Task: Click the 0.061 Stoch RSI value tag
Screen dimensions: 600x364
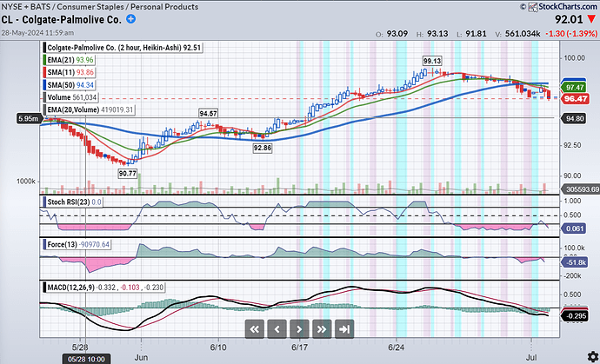Action: [575, 228]
